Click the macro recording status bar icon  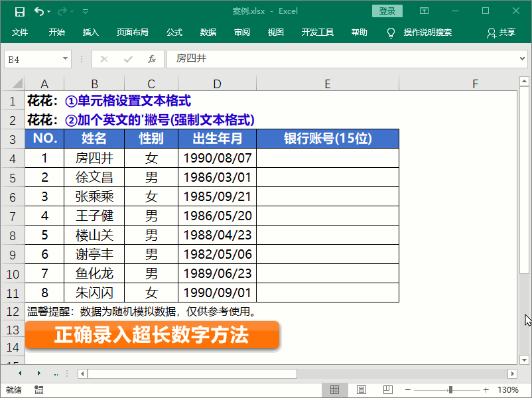click(38, 390)
